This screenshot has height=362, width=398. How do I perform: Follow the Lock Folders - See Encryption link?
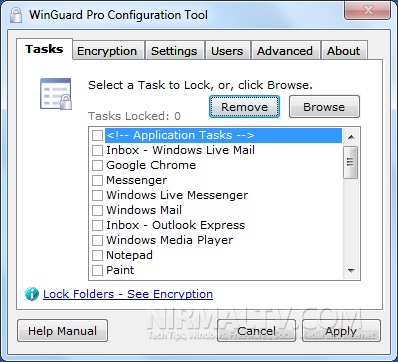tap(128, 294)
